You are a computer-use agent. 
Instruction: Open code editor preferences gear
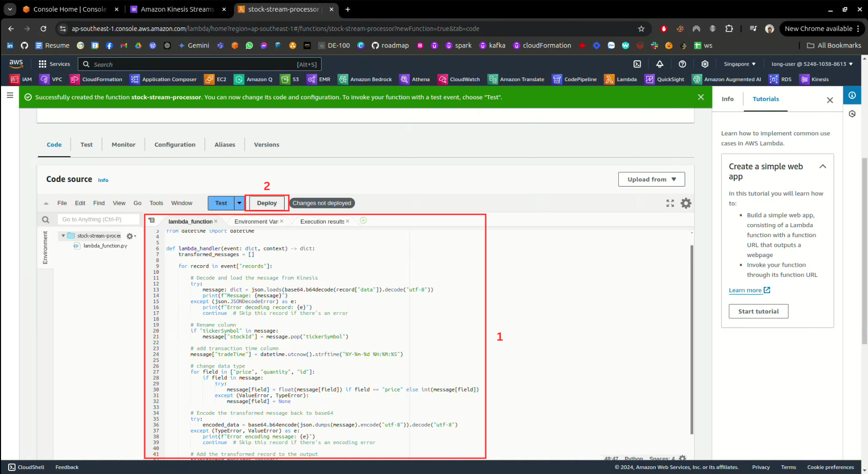[x=686, y=203]
